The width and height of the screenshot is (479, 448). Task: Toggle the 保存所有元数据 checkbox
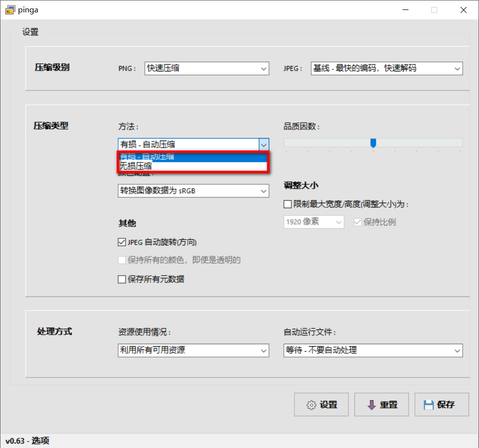[122, 279]
